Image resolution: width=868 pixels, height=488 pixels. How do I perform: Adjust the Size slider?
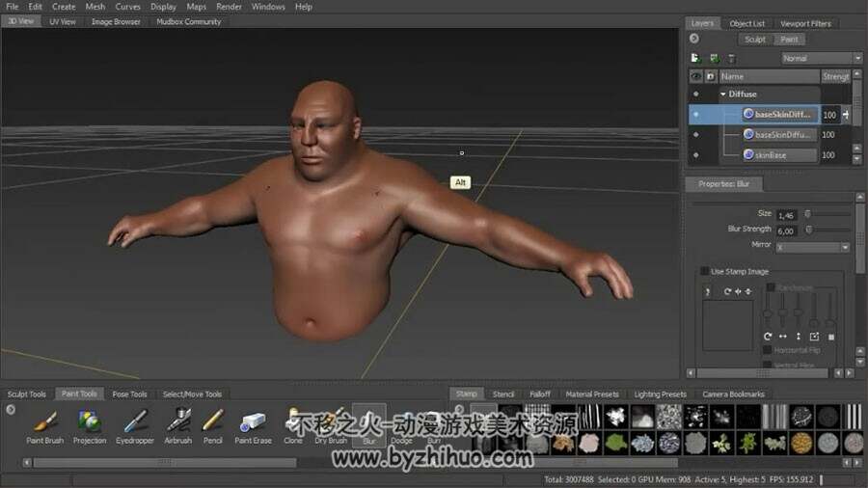click(827, 213)
